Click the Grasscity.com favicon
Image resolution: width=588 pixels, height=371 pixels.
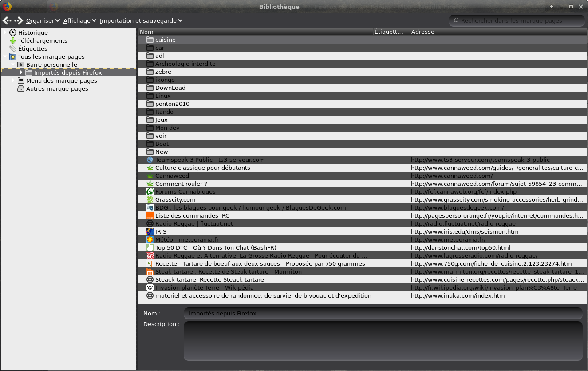[x=150, y=199]
